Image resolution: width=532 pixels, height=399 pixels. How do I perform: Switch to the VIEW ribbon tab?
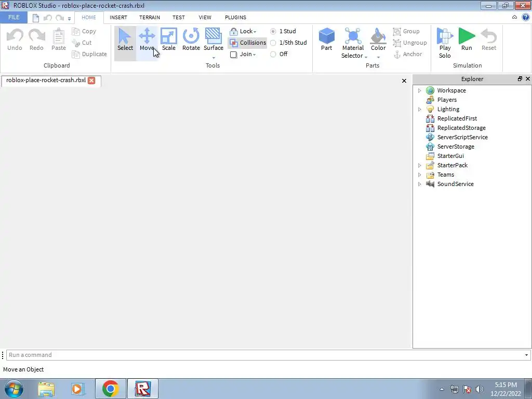click(x=205, y=17)
